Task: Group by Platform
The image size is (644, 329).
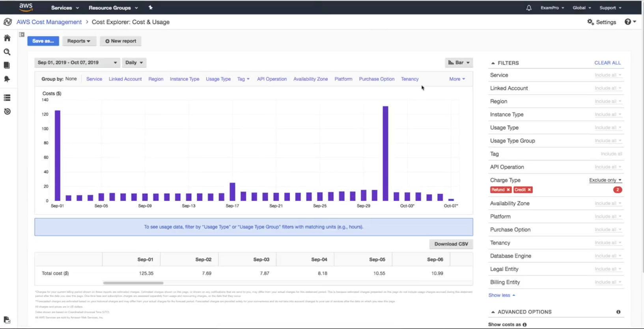Action: tap(343, 79)
